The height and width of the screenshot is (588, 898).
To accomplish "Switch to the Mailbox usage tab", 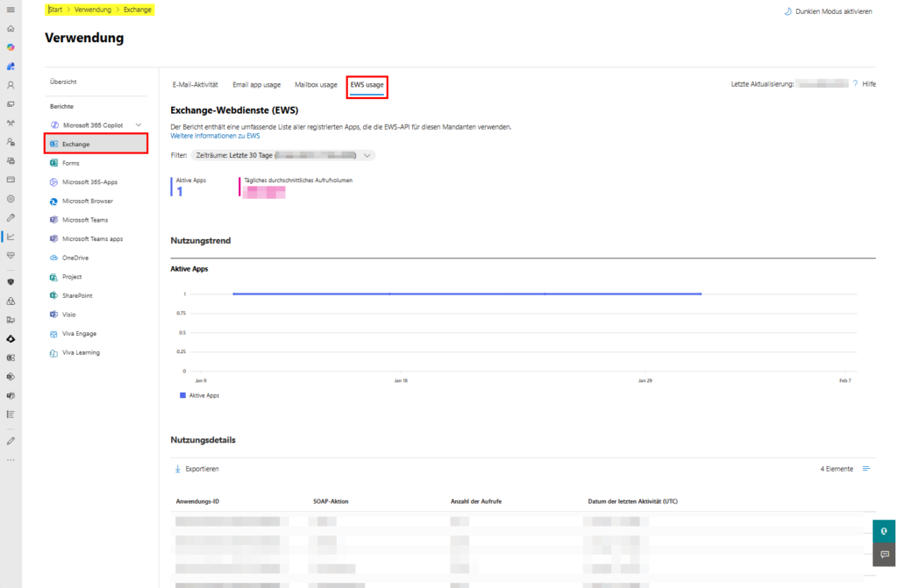I will click(316, 85).
